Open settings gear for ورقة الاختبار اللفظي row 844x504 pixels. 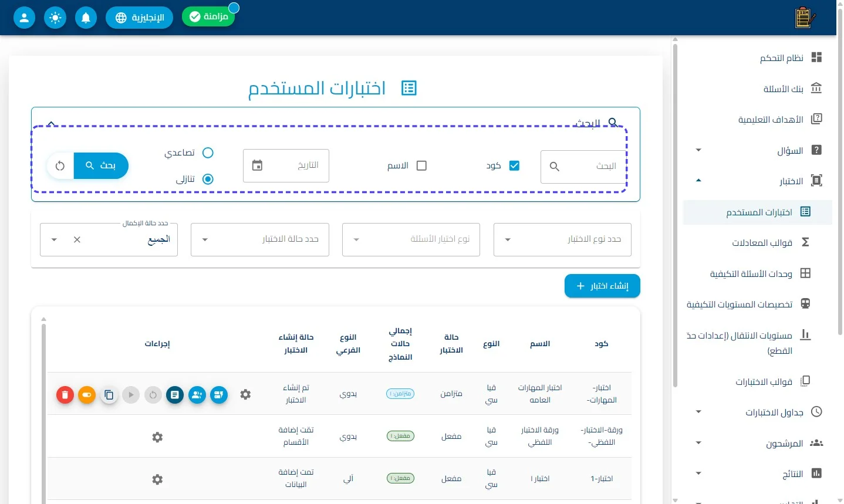click(x=157, y=437)
